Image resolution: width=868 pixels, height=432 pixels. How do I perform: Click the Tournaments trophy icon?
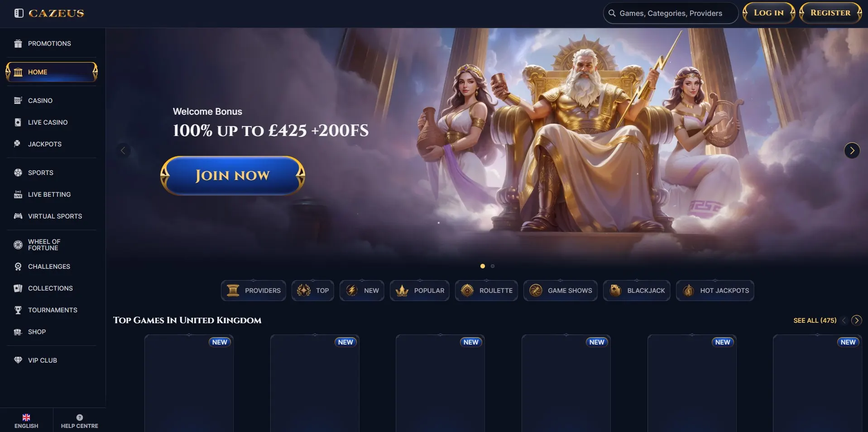tap(18, 310)
